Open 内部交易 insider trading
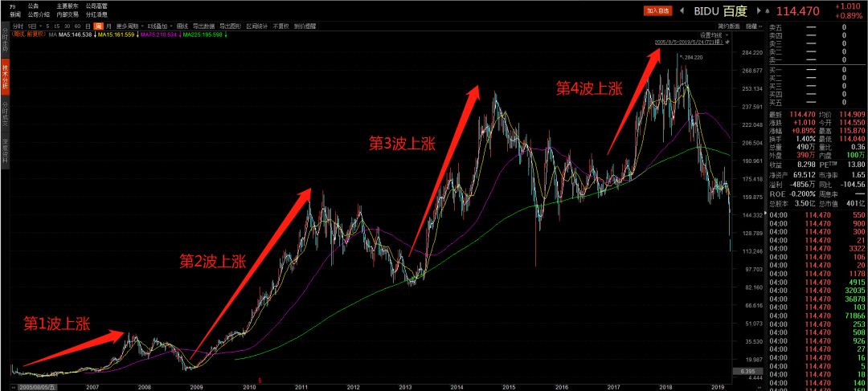The height and width of the screenshot is (391, 868). [x=68, y=14]
